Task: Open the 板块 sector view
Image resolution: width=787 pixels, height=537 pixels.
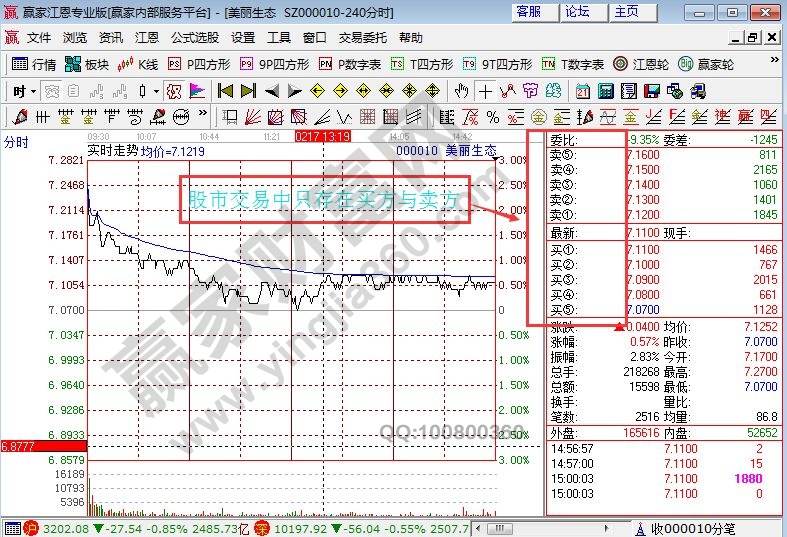Action: [x=86, y=64]
